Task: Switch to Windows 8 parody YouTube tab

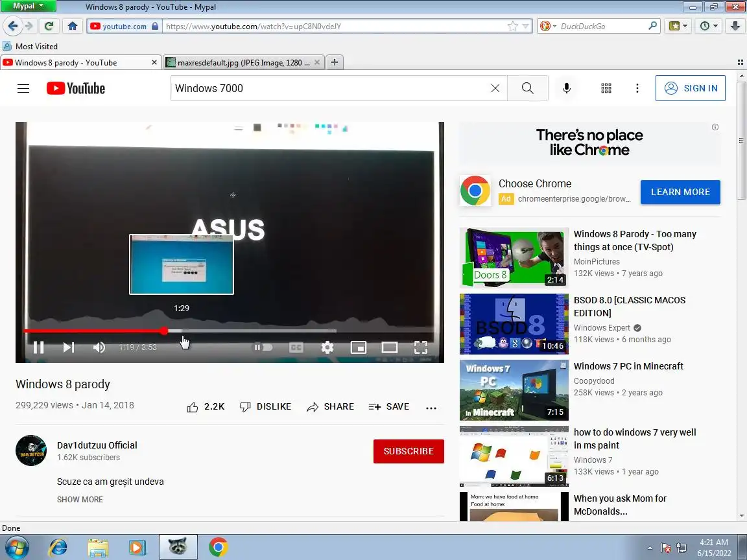Action: click(x=80, y=62)
